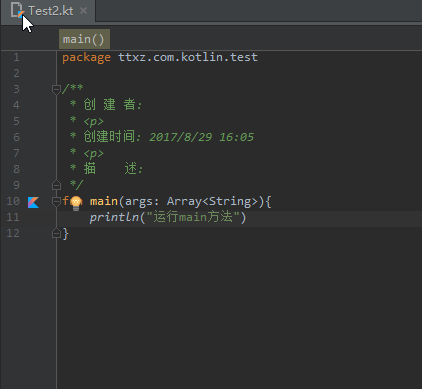Image resolution: width=422 pixels, height=389 pixels.
Task: Click the 创 建 者: comment line
Action: (106, 105)
